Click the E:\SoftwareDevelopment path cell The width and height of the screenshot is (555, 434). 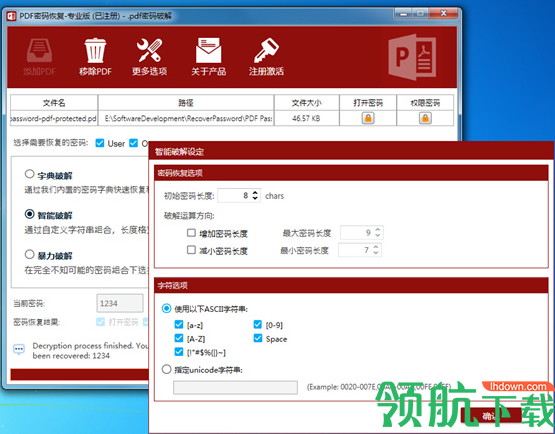click(x=186, y=118)
